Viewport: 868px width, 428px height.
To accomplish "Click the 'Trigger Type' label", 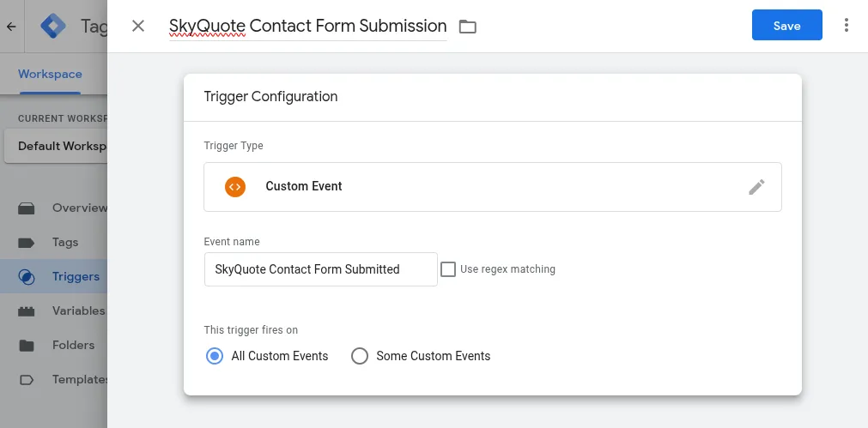I will click(x=234, y=146).
